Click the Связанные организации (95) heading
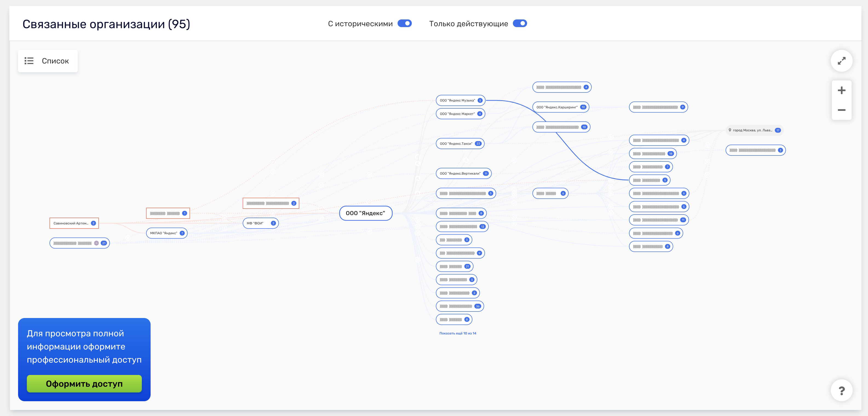The image size is (868, 416). (x=106, y=24)
